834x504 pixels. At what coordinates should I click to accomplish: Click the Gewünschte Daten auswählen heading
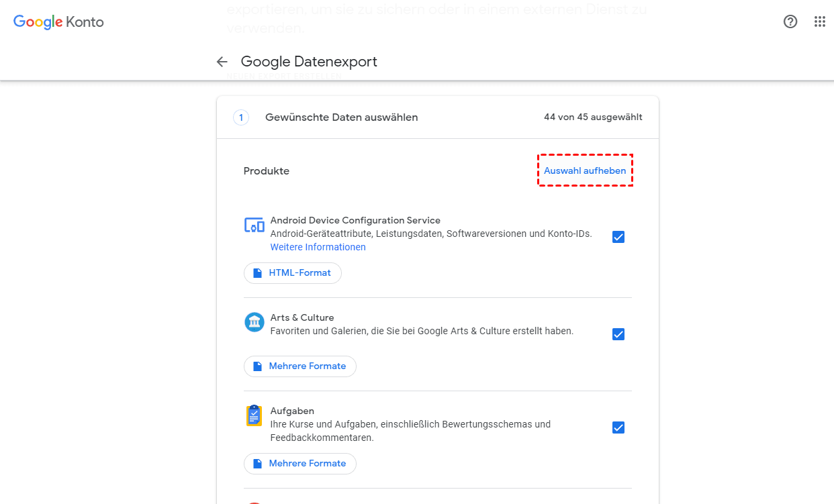tap(342, 117)
